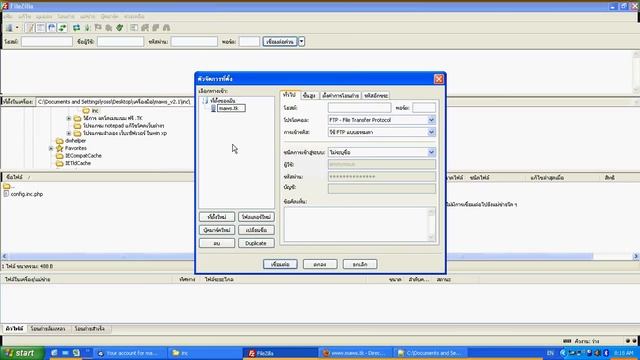Image resolution: width=640 pixels, height=360 pixels.
Task: Click the Rename button in Site Manager
Action: pos(256,230)
